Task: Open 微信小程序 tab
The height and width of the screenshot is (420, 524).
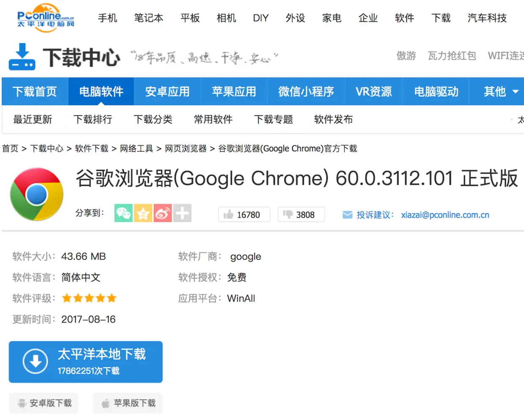Action: tap(306, 92)
